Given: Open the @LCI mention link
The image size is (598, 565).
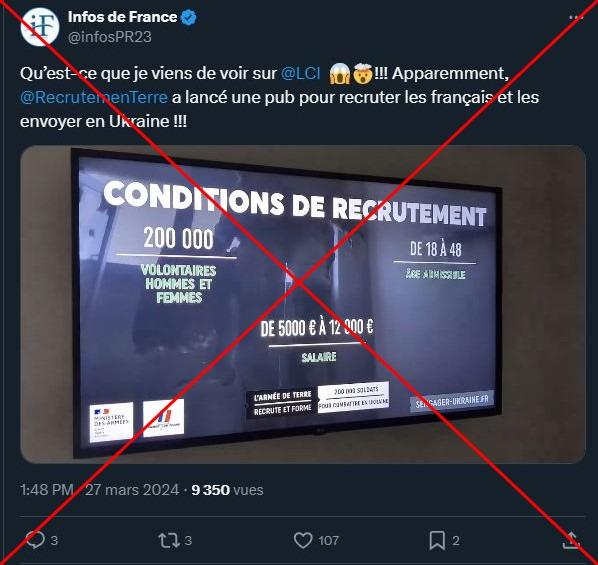Looking at the screenshot, I should (x=301, y=73).
